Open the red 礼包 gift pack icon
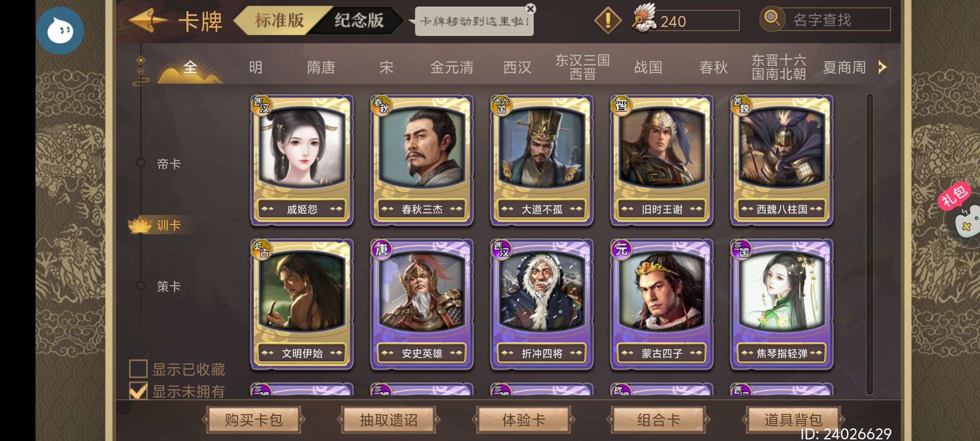The image size is (980, 441). 954,195
